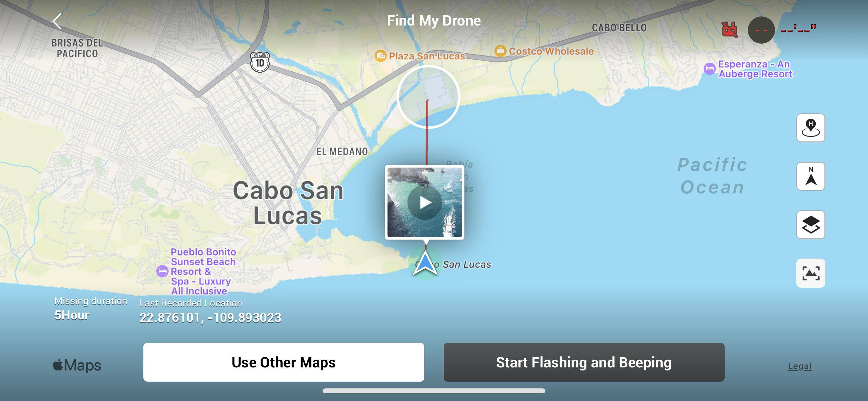Go back using the top-left arrow
This screenshot has width=868, height=401.
pyautogui.click(x=57, y=21)
